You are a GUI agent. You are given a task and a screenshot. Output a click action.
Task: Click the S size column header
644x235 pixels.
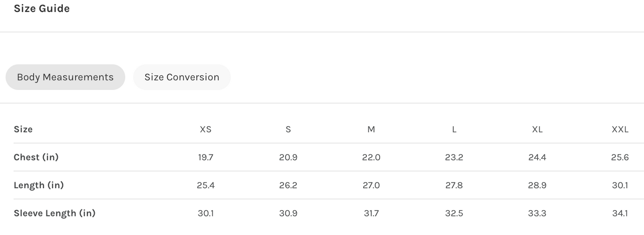pyautogui.click(x=288, y=130)
